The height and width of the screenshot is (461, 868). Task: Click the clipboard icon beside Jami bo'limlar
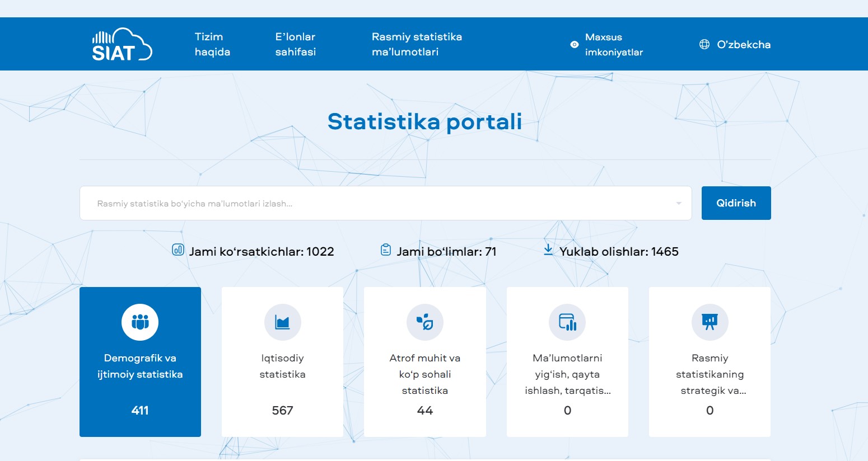(385, 251)
